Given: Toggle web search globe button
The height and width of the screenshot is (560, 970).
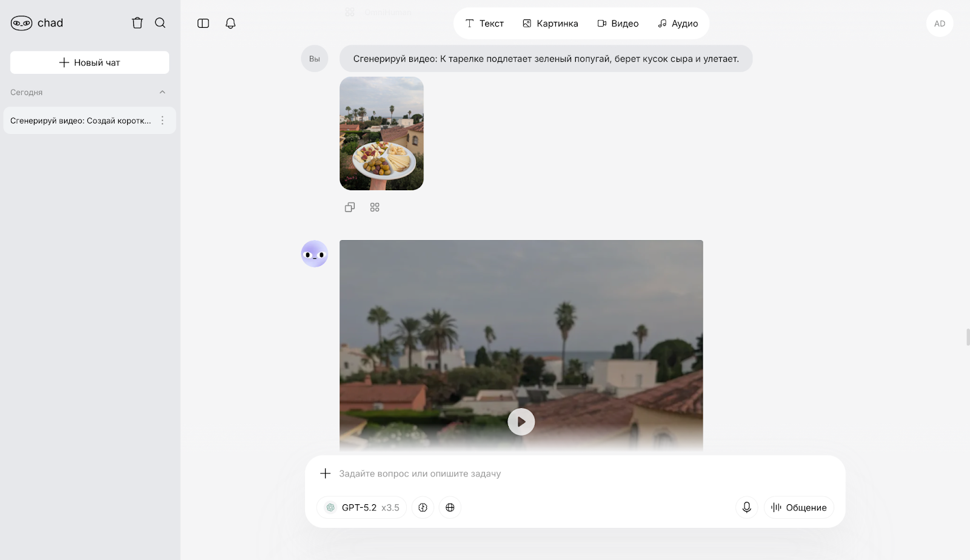Looking at the screenshot, I should (450, 507).
